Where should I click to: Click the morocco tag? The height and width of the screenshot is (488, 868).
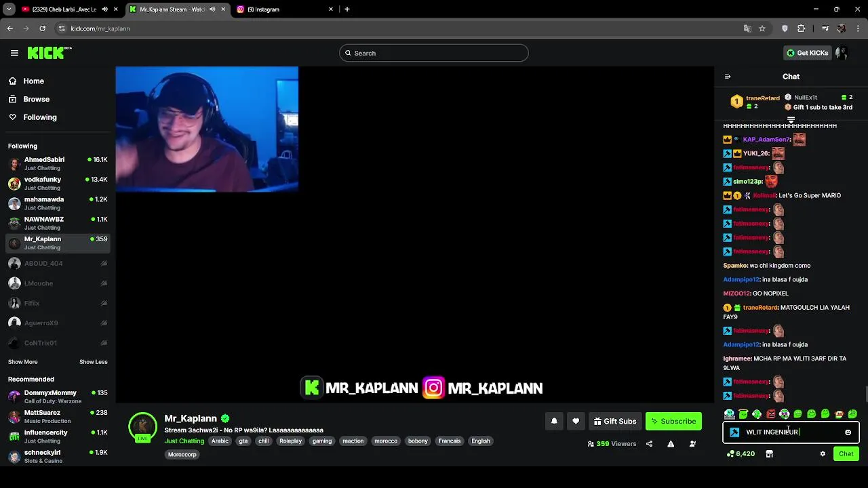[x=386, y=441]
